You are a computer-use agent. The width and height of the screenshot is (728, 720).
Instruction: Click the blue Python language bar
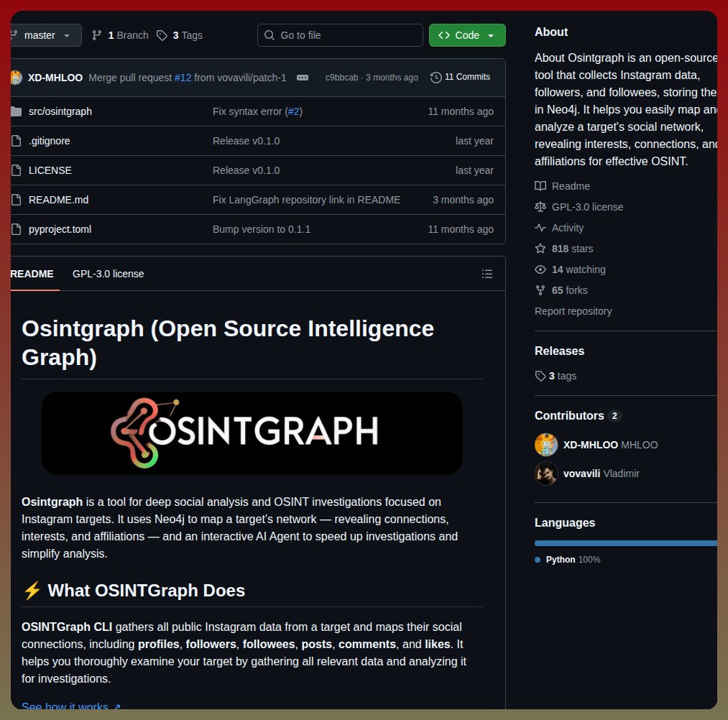click(626, 543)
